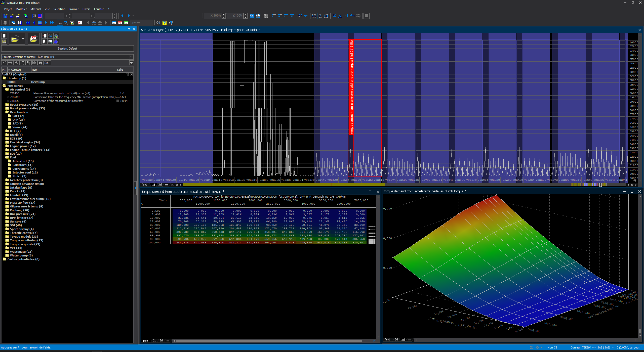Open the Trouver menu
Image resolution: width=644 pixels, height=352 pixels.
pyautogui.click(x=74, y=9)
